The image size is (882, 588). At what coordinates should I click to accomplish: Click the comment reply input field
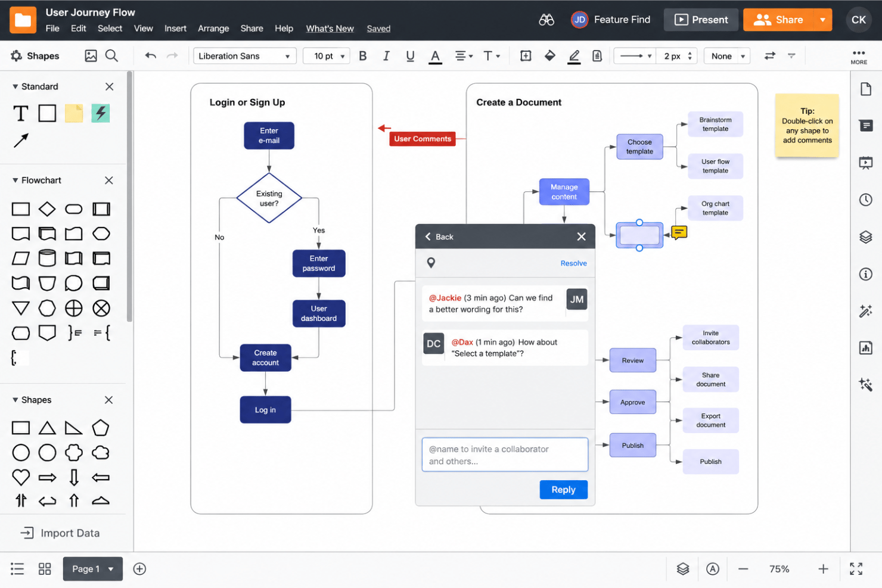tap(505, 455)
